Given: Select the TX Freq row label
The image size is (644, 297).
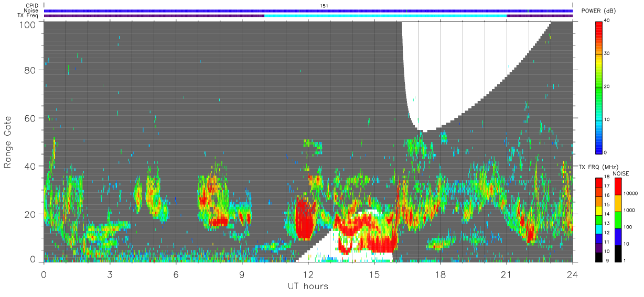Looking at the screenshot, I should click(28, 16).
